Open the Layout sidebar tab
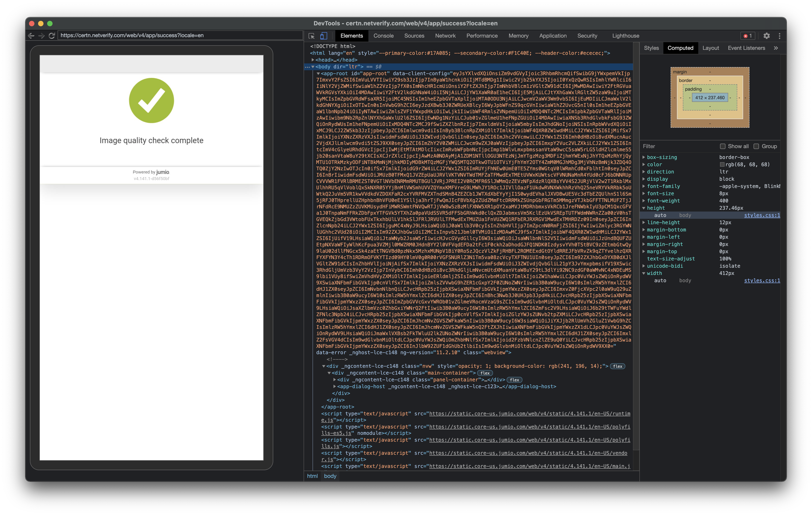This screenshot has height=515, width=812. point(710,48)
